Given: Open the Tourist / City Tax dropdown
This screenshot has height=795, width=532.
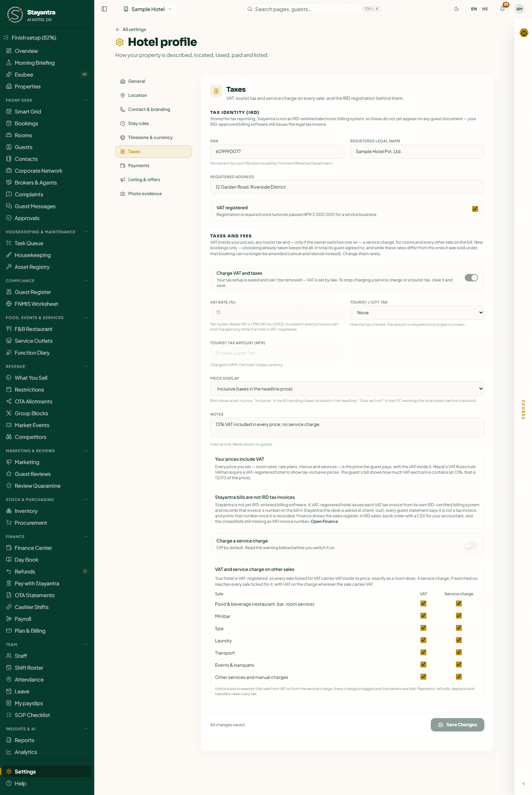Looking at the screenshot, I should coord(417,313).
